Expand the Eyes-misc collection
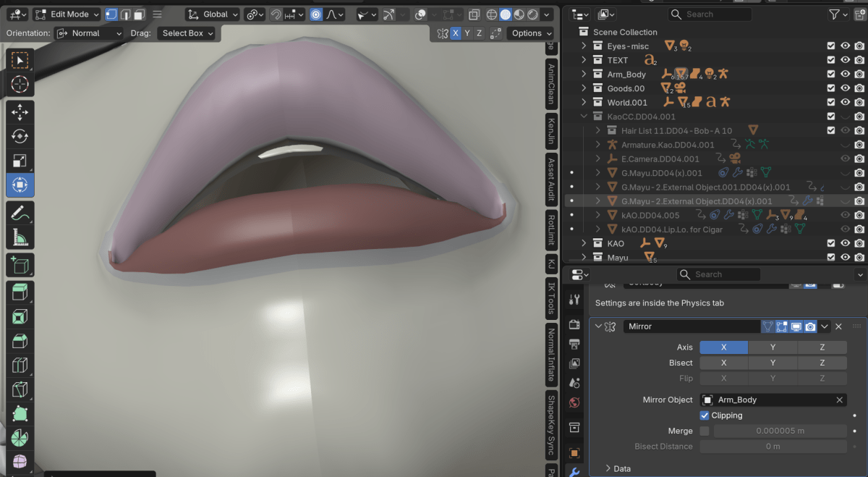Viewport: 868px width, 477px height. (x=584, y=46)
